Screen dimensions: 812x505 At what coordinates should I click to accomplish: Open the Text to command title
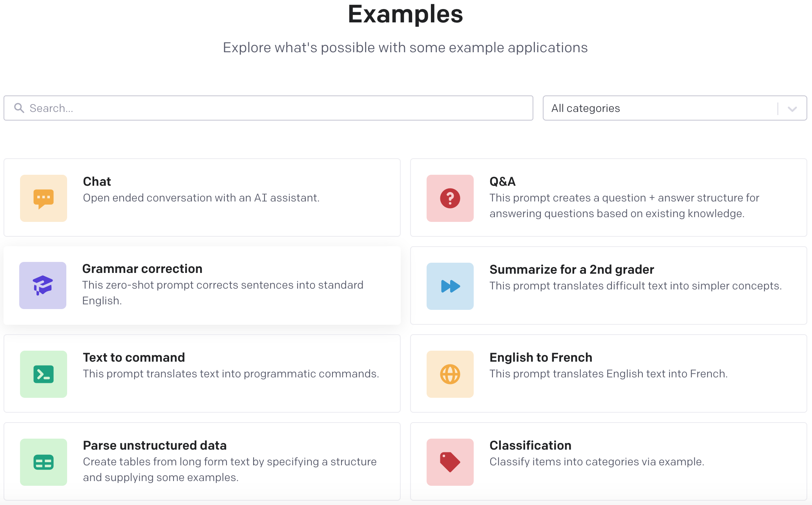134,357
